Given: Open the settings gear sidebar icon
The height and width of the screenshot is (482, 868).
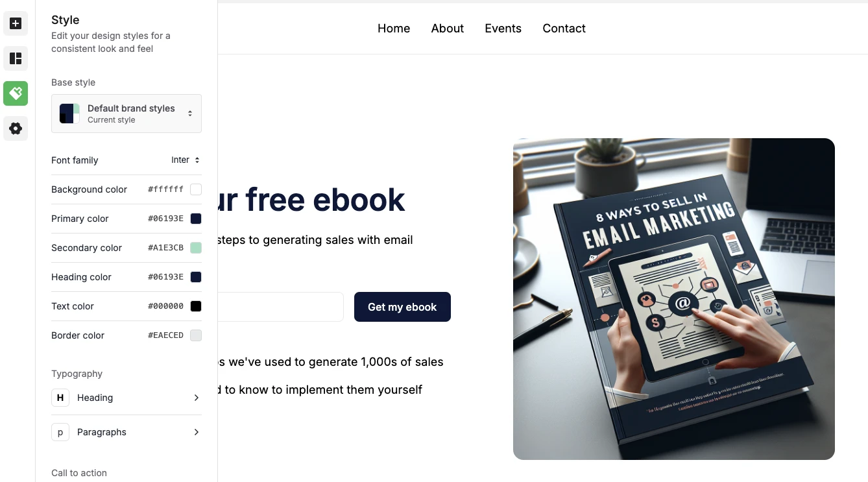Looking at the screenshot, I should tap(16, 128).
